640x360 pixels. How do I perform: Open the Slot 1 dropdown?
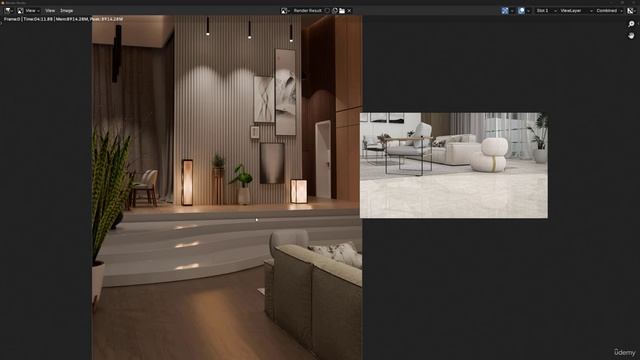(x=546, y=11)
